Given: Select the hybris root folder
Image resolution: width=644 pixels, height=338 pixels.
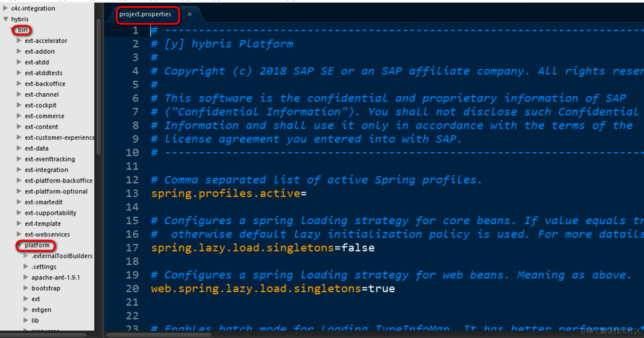Looking at the screenshot, I should [20, 19].
